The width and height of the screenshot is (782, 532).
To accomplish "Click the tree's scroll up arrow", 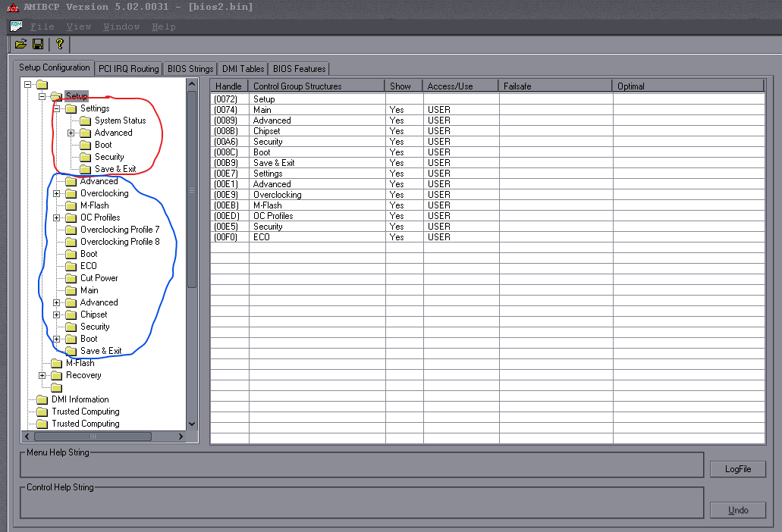I will tap(192, 85).
